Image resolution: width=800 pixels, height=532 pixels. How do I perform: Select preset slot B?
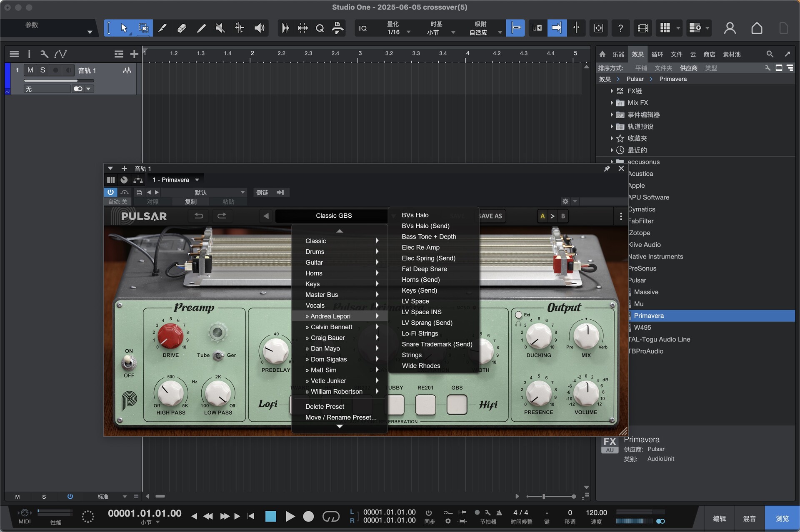pyautogui.click(x=563, y=216)
